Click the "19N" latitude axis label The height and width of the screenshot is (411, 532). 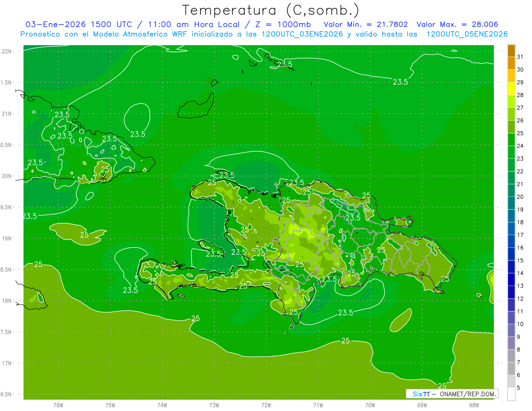(7, 239)
